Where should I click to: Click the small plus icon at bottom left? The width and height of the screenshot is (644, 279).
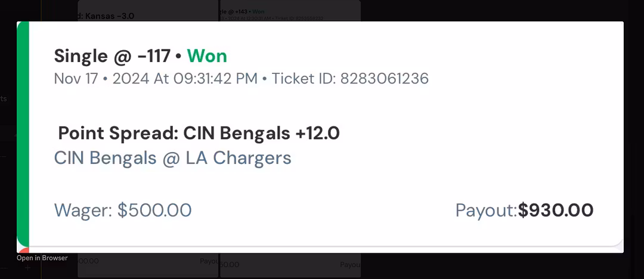[x=27, y=268]
